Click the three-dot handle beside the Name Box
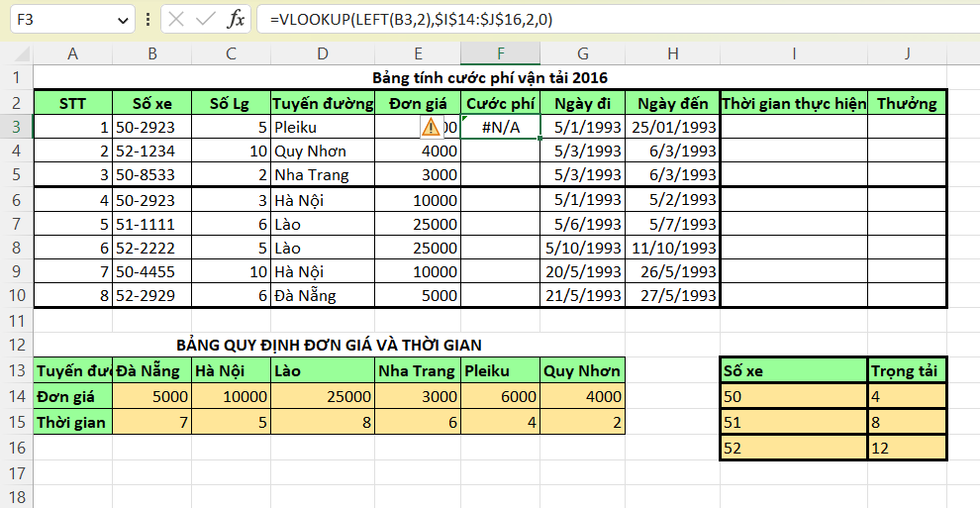Viewport: 980px width, 508px height. [x=148, y=20]
